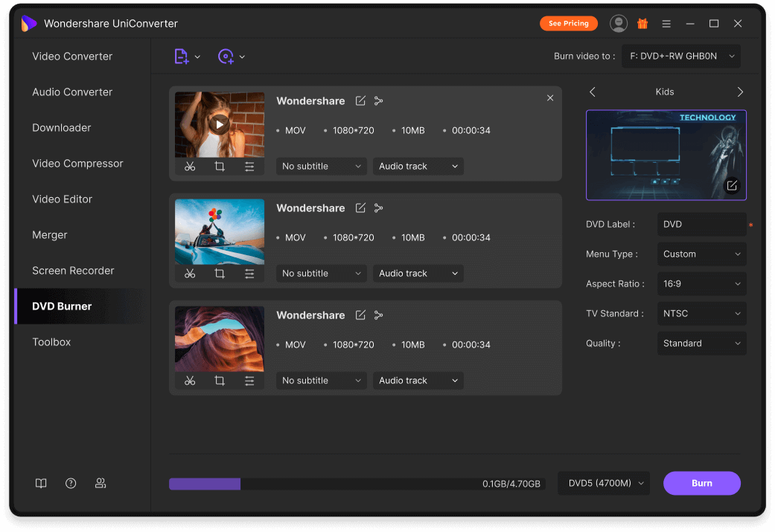The height and width of the screenshot is (532, 775).
Task: Expand the first video's No subtitle dropdown
Action: (x=322, y=167)
